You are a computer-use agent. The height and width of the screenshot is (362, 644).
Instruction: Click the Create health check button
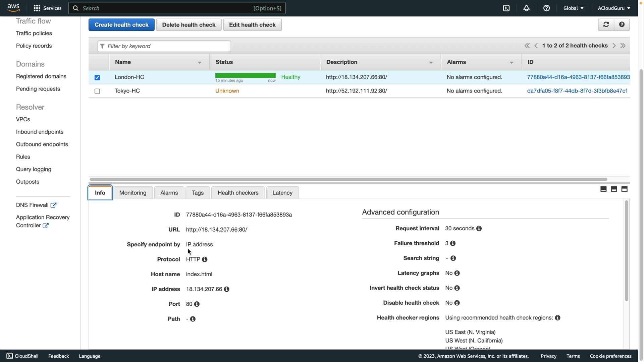coord(121,25)
